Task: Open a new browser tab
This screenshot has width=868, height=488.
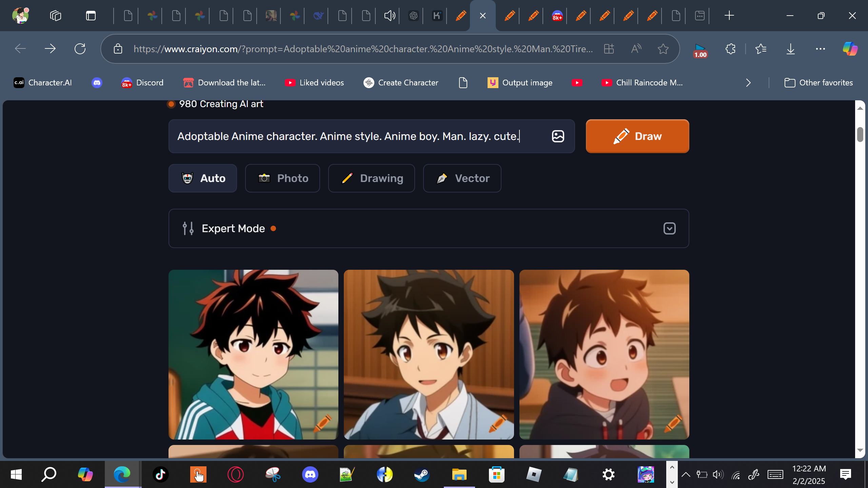Action: tap(729, 16)
